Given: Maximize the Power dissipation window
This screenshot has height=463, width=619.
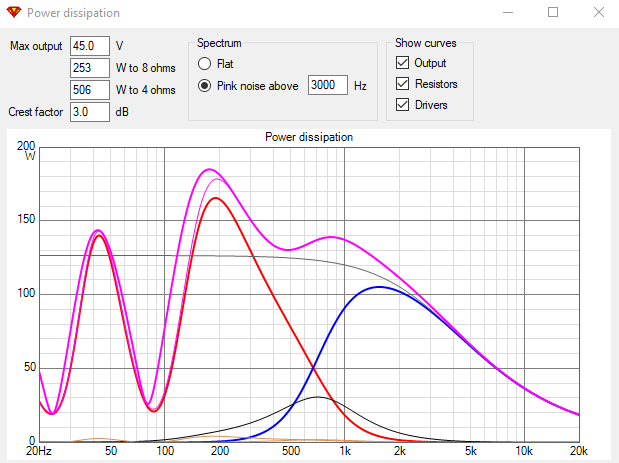Looking at the screenshot, I should coord(553,13).
